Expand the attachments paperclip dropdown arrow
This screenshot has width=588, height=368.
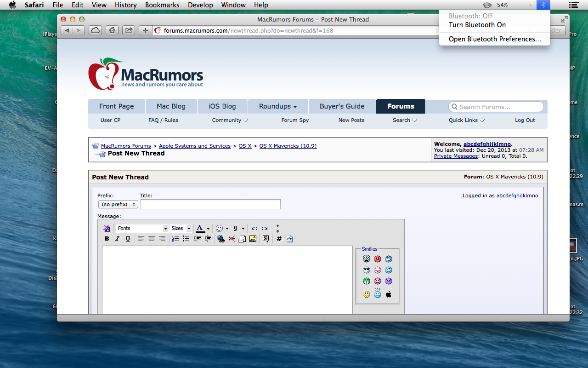(x=243, y=229)
